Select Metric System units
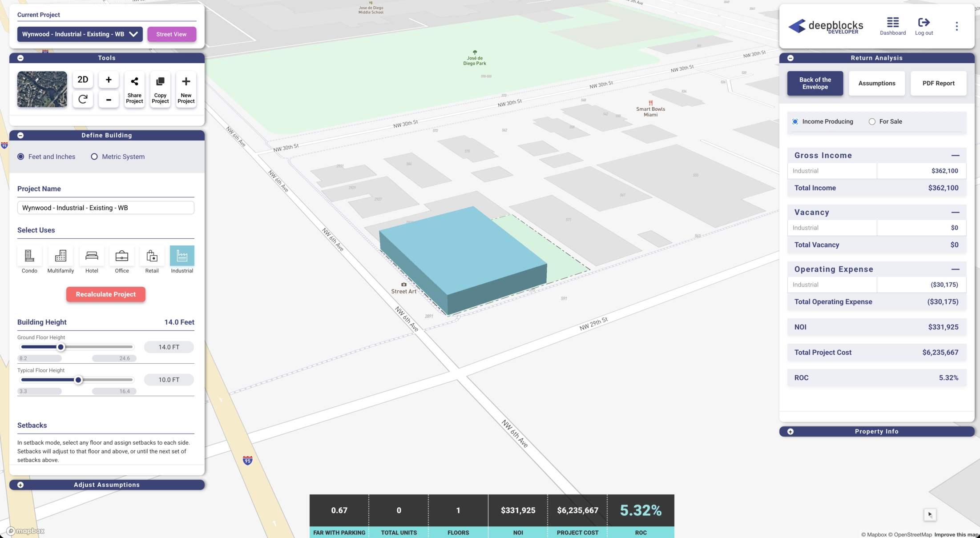Screen dimensions: 980x538 point(94,157)
